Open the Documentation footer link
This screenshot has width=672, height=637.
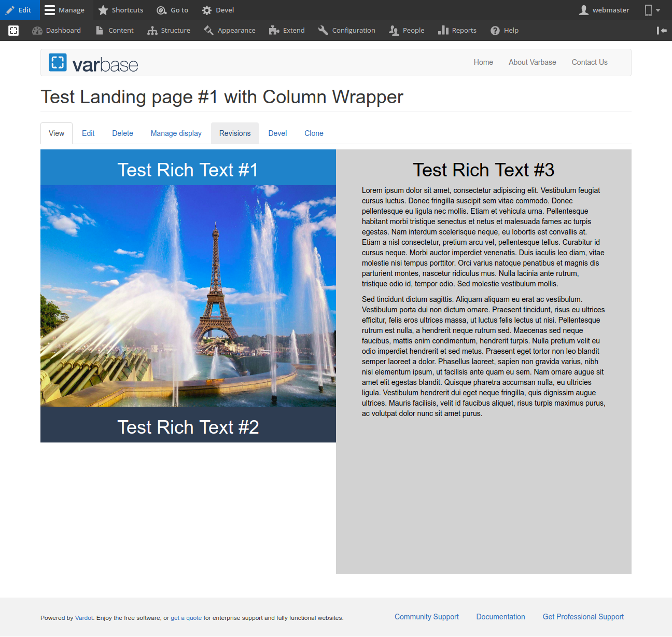point(501,617)
